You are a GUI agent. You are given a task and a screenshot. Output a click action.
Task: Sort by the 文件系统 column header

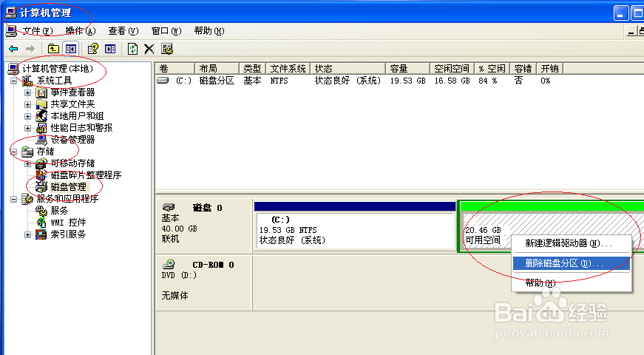coord(288,69)
